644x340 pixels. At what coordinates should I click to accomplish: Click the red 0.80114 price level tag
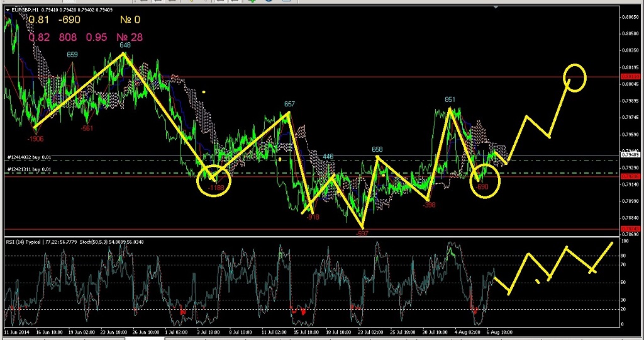pos(630,76)
